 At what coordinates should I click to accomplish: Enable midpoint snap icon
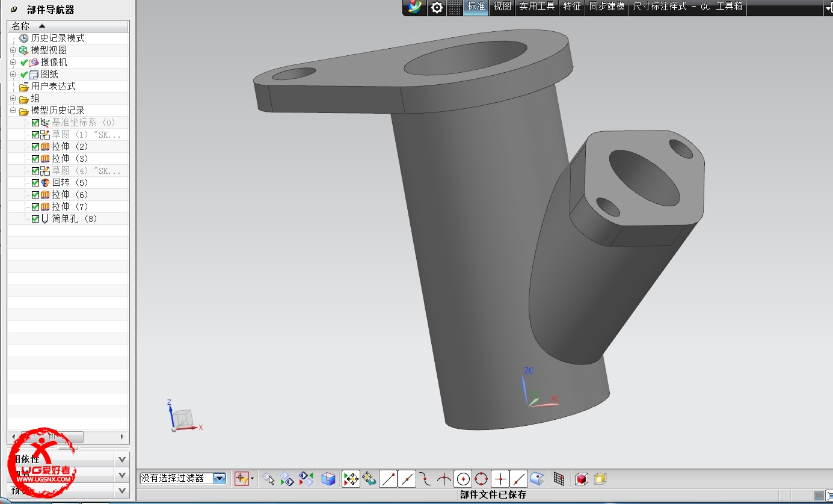pyautogui.click(x=407, y=479)
